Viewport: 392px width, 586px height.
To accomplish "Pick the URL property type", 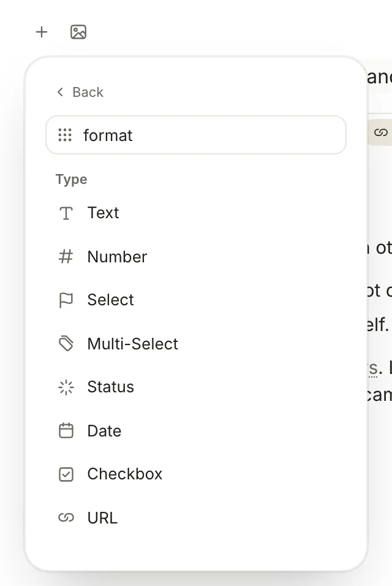I will click(196, 518).
